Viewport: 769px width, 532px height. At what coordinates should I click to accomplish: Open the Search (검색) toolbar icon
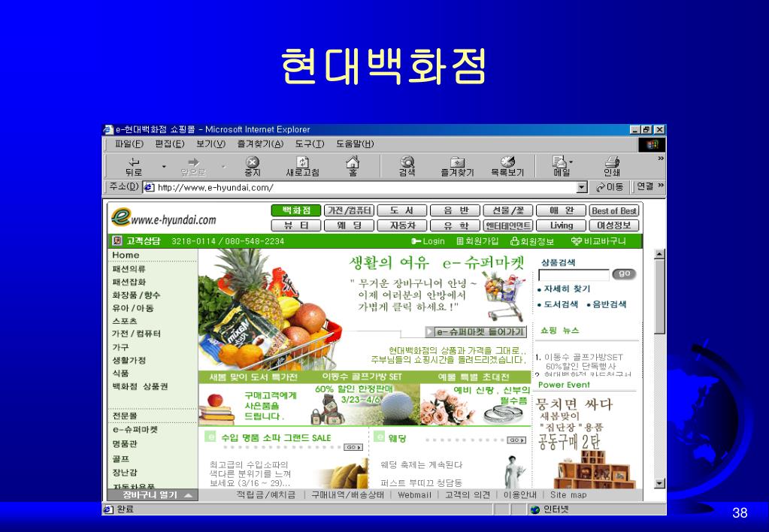pos(407,167)
